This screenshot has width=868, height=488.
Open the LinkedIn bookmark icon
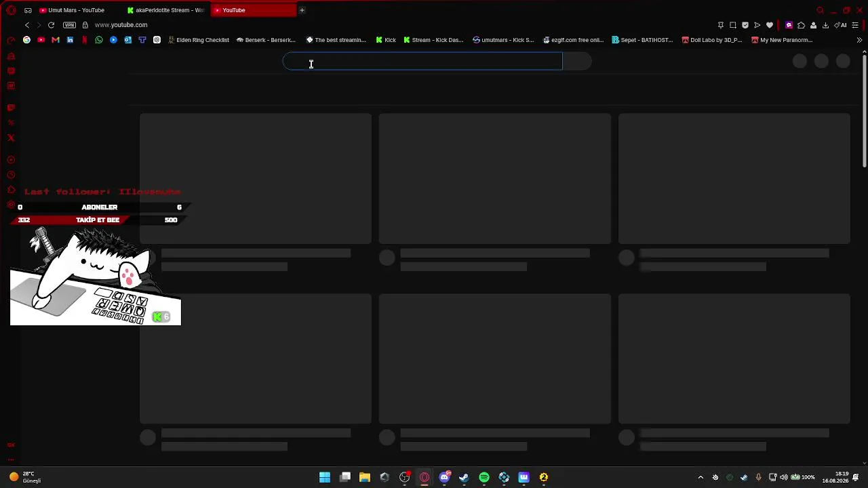pyautogui.click(x=70, y=40)
